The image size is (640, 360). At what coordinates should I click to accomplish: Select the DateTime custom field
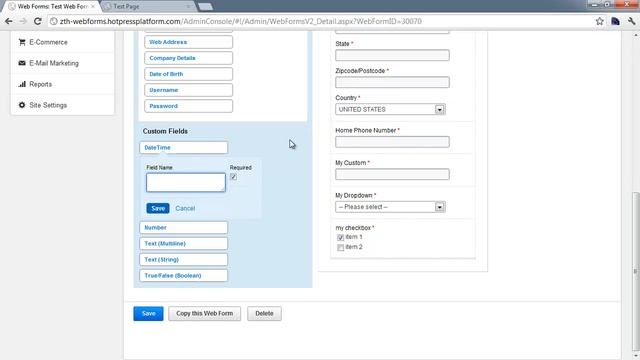[184, 147]
